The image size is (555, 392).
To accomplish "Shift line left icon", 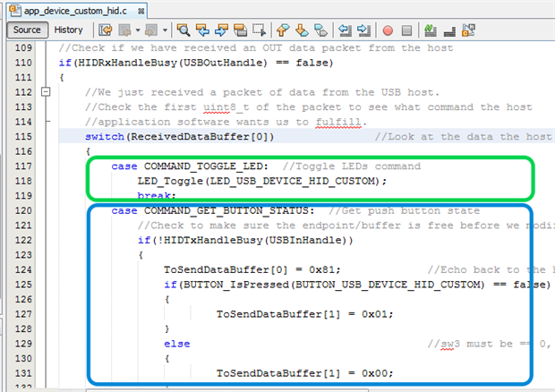I will coord(345,30).
